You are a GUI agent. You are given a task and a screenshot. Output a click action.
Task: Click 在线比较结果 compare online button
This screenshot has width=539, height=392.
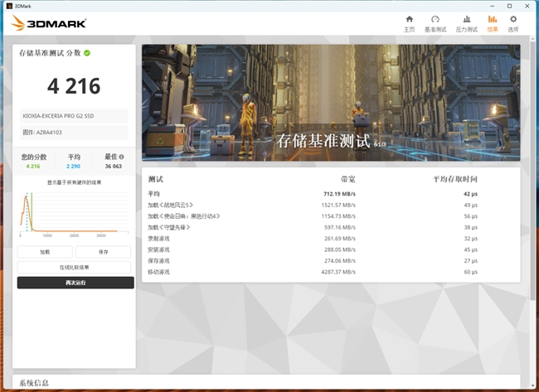74,268
